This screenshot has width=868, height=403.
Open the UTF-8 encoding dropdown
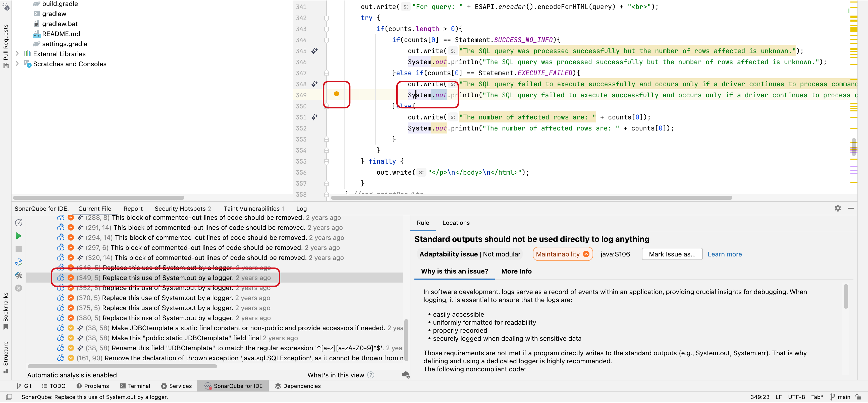[x=796, y=397]
